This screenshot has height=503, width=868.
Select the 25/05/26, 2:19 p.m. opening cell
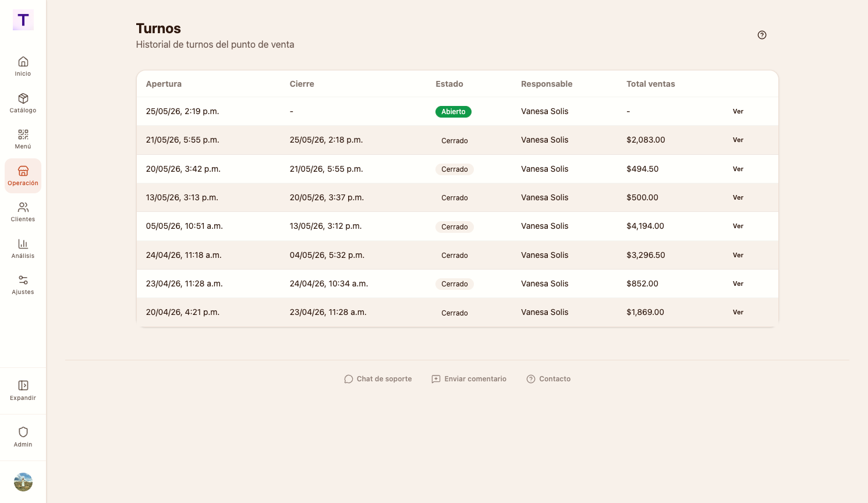pos(182,111)
